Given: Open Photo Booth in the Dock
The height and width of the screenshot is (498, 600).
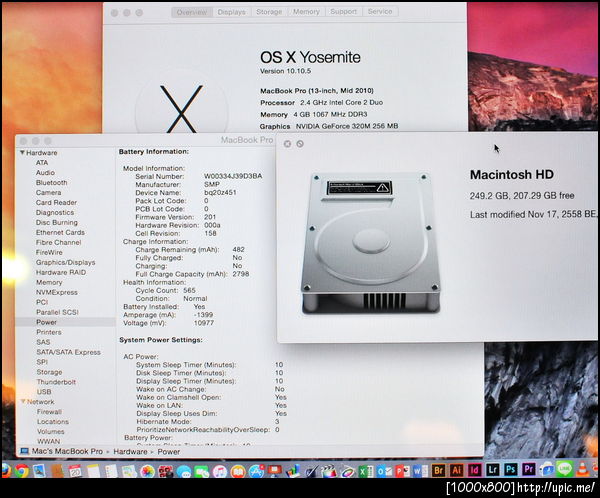Looking at the screenshot, I should tap(165, 472).
